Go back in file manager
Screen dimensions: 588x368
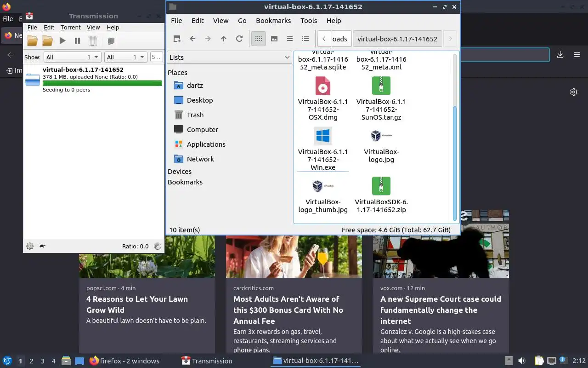click(x=192, y=39)
